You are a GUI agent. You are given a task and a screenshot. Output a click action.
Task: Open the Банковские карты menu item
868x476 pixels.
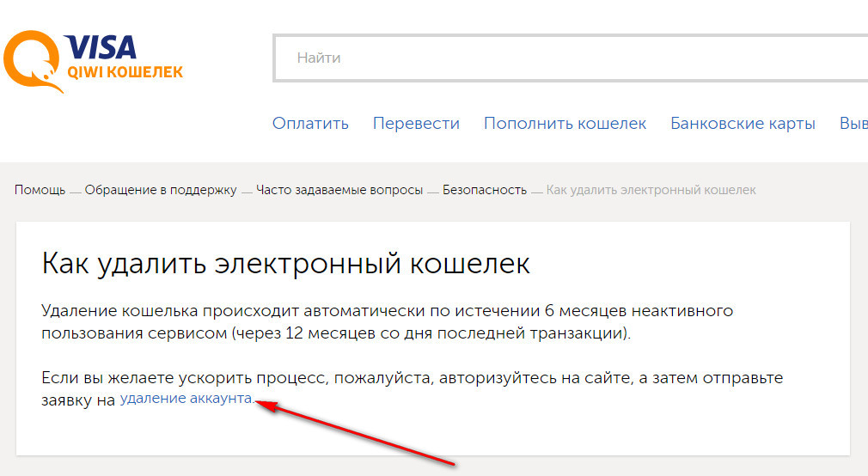pyautogui.click(x=743, y=124)
